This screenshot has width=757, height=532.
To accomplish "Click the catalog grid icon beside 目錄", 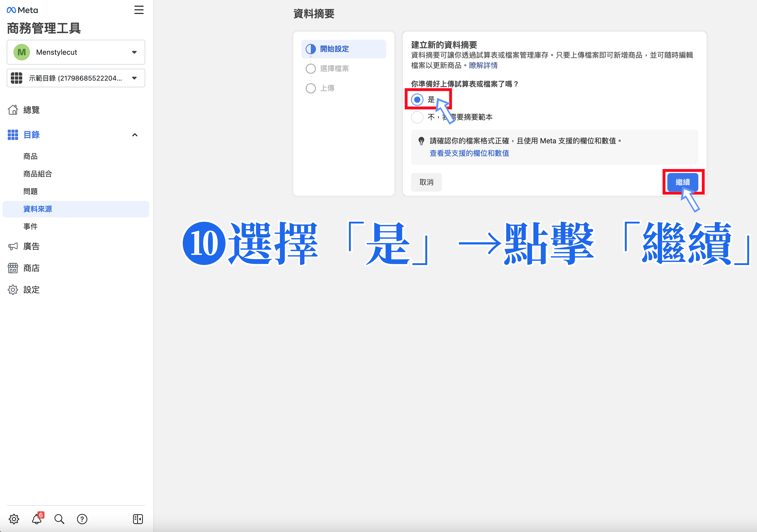I will point(13,135).
